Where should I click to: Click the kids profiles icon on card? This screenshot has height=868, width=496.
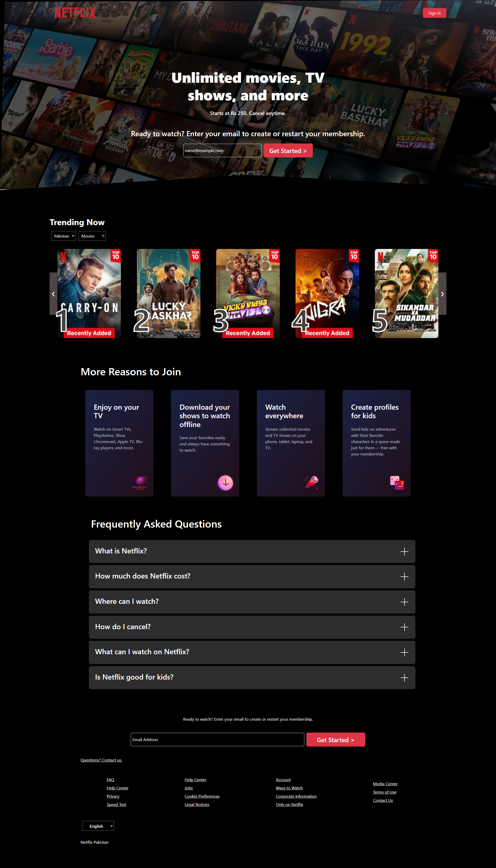tap(397, 483)
